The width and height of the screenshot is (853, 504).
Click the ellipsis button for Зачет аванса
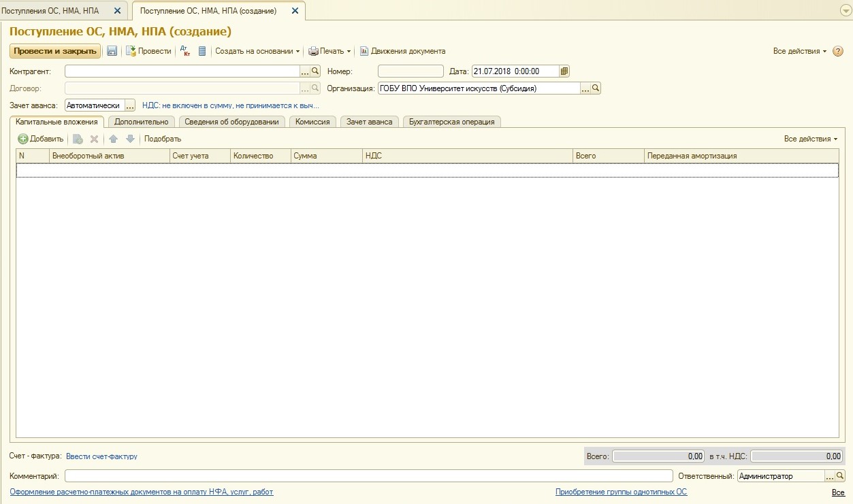130,105
